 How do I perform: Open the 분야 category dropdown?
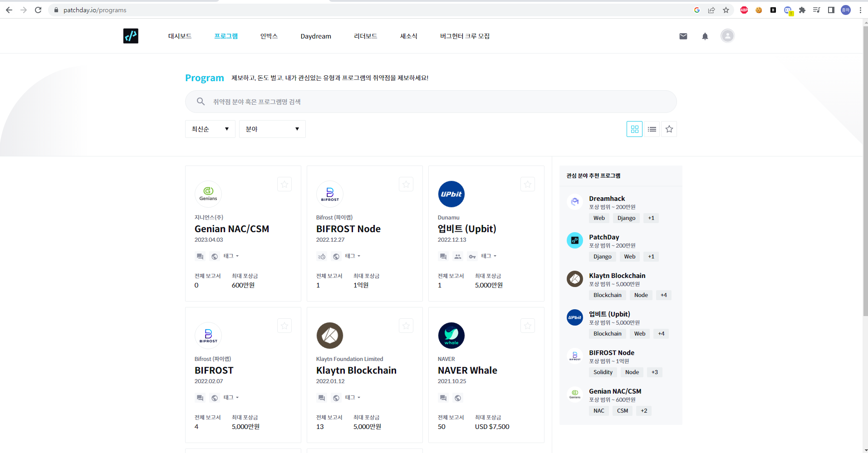coord(272,129)
